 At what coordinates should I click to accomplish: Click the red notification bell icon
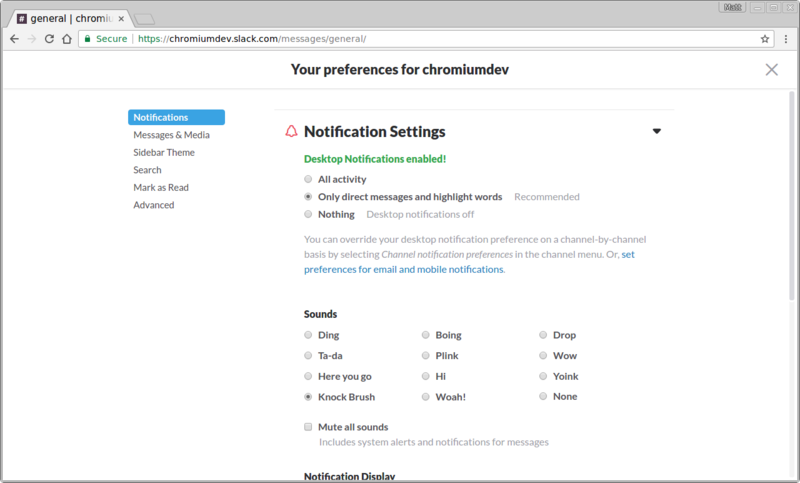[x=291, y=131]
